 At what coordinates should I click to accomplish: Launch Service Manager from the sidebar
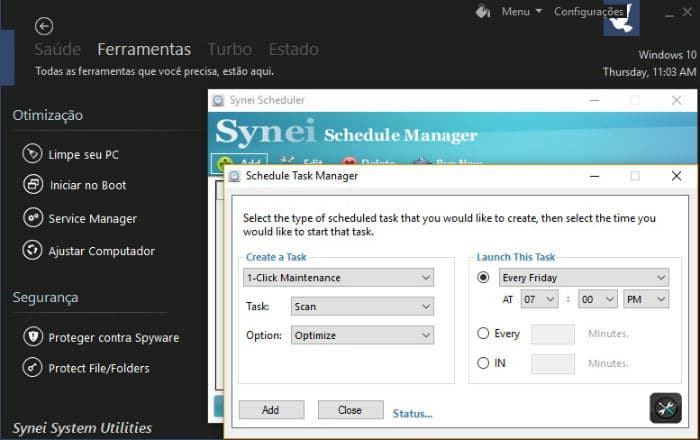click(x=79, y=218)
